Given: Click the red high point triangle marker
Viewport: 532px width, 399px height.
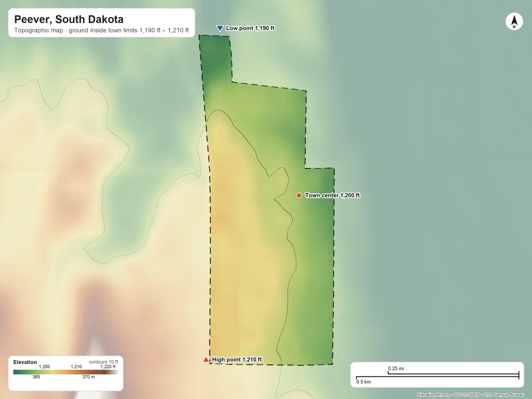Looking at the screenshot, I should click(206, 359).
